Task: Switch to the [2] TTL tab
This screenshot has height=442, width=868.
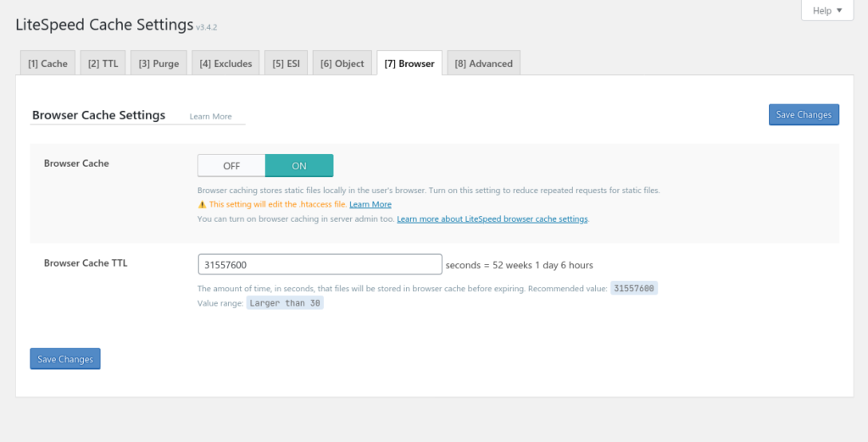Action: (x=103, y=63)
